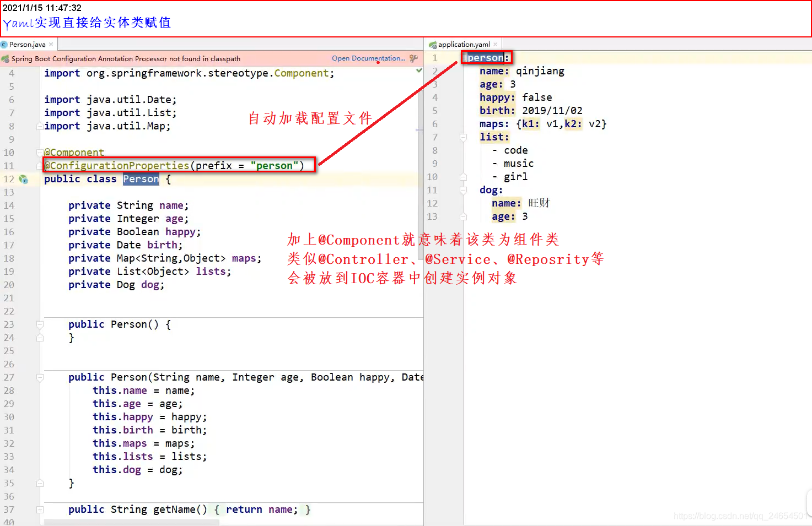Click the line number 20 in Person.java gutter

(x=9, y=285)
